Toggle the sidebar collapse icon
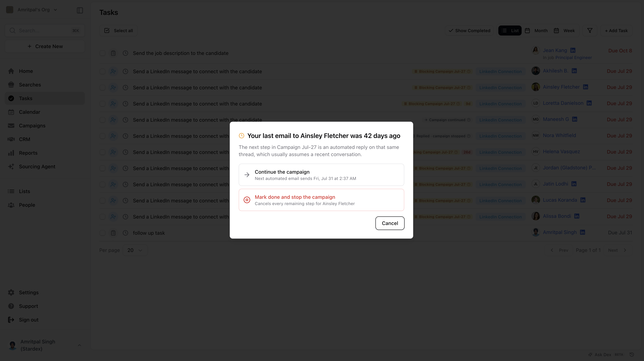 point(80,10)
